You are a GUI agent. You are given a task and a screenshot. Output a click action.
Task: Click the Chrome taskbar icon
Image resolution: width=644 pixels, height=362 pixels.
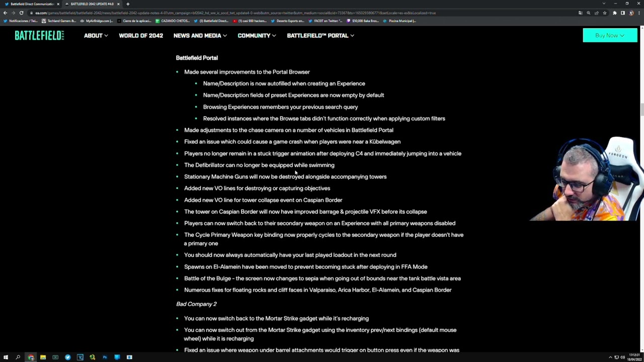click(x=31, y=357)
